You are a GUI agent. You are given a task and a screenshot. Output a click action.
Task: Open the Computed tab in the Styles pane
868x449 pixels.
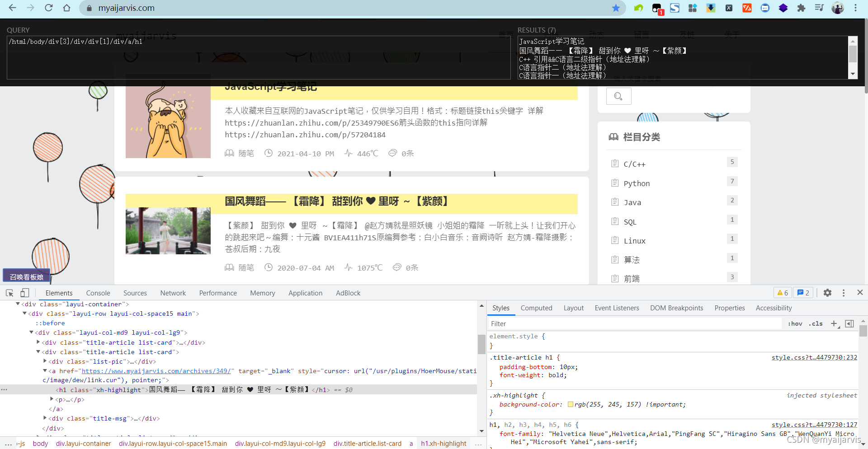point(536,308)
